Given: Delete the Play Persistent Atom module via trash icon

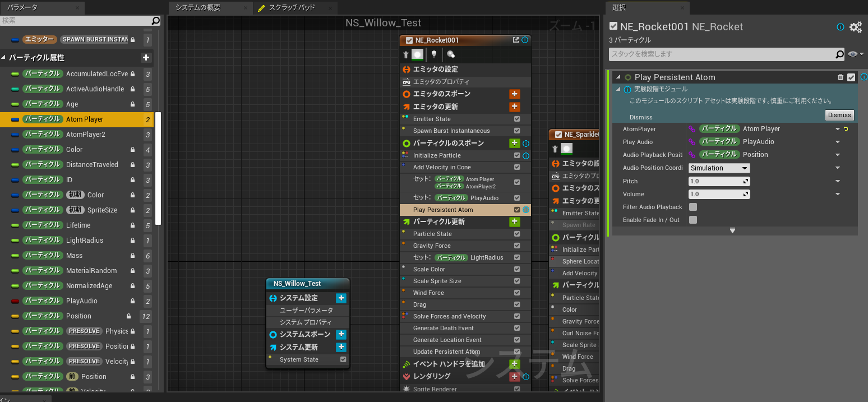Looking at the screenshot, I should tap(840, 77).
